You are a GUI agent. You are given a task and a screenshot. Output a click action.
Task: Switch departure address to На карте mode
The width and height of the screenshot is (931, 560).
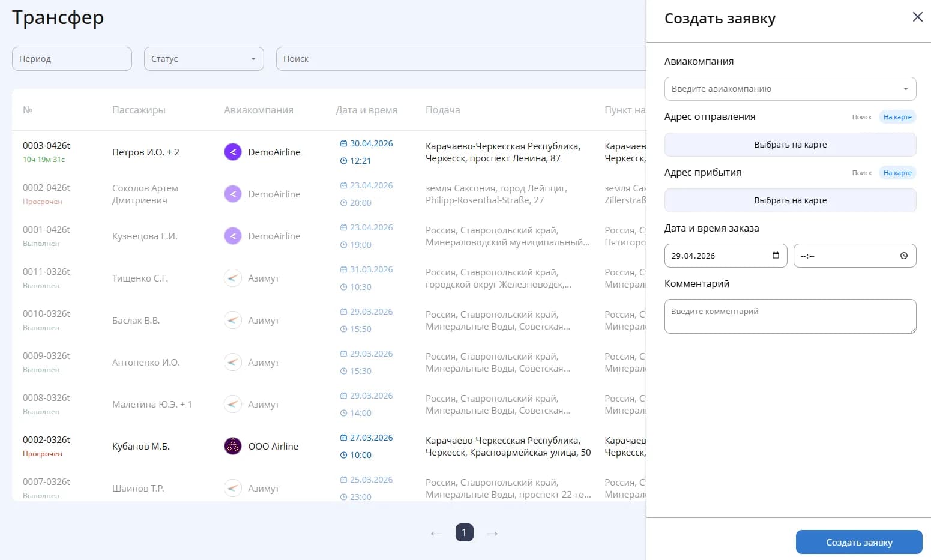click(897, 117)
